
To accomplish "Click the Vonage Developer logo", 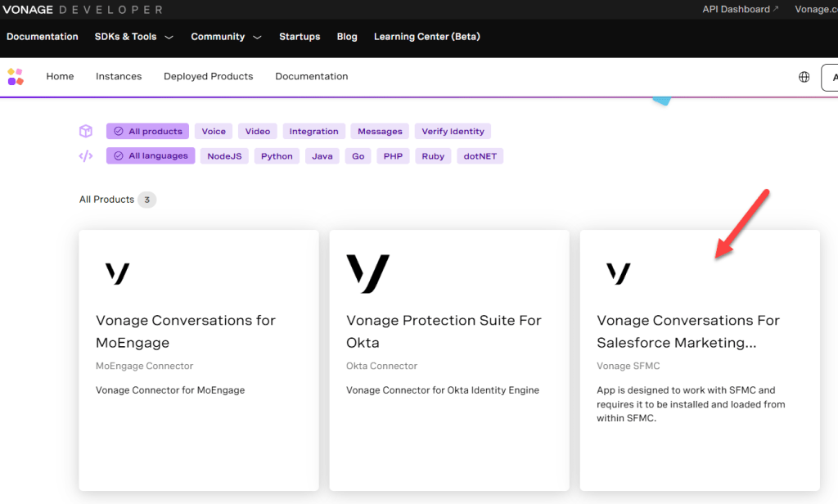I will [83, 10].
